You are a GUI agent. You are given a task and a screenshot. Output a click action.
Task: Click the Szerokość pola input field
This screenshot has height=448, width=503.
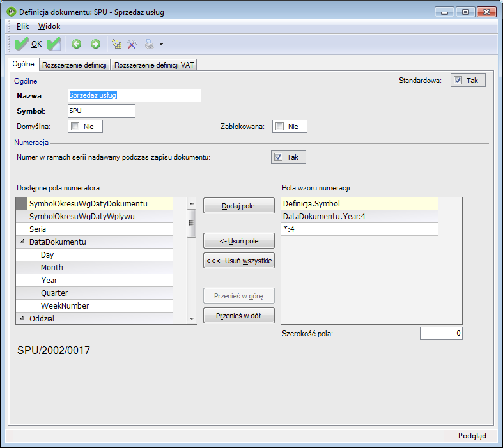click(441, 334)
